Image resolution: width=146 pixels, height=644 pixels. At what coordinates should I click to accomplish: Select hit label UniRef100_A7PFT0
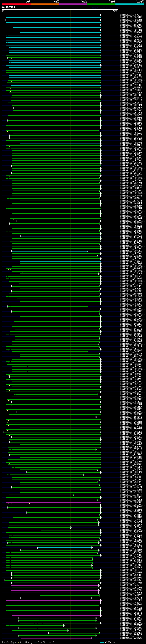tap(131, 35)
